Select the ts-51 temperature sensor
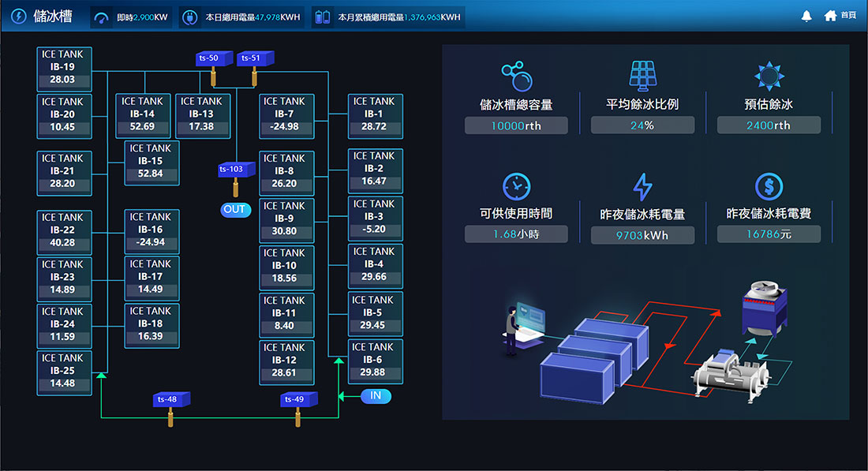The height and width of the screenshot is (471, 868). (x=255, y=58)
